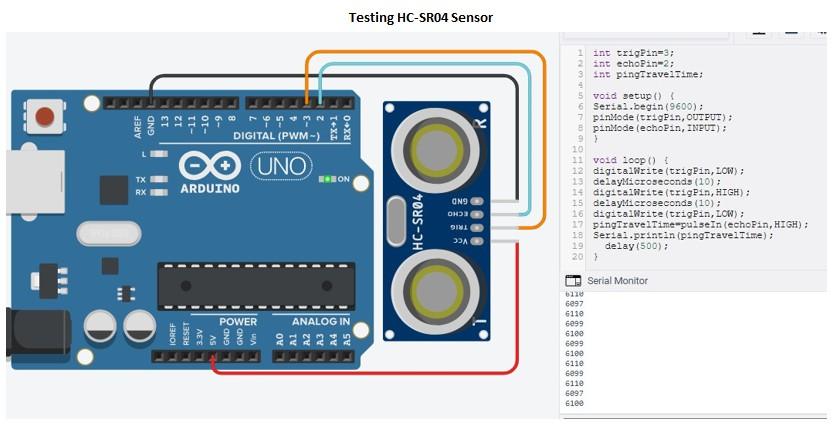839x429 pixels.
Task: Select the green ON power LED
Action: coord(327,179)
